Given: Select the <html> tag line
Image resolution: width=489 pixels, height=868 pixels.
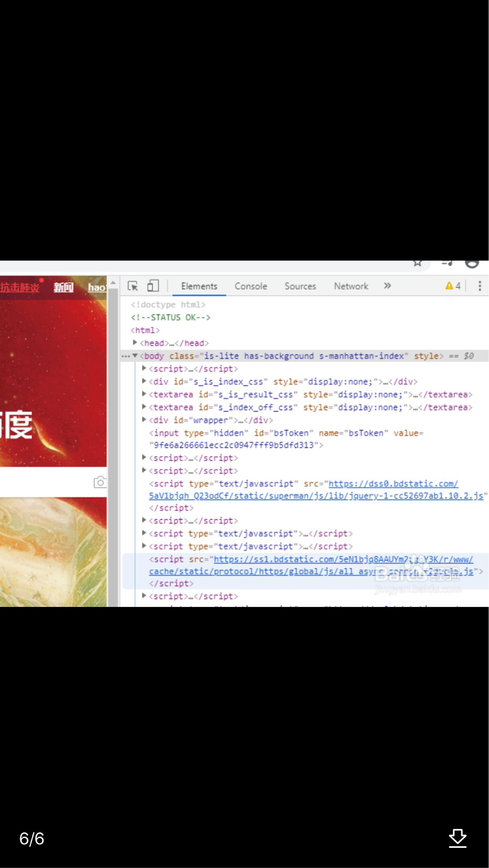Looking at the screenshot, I should (x=145, y=330).
